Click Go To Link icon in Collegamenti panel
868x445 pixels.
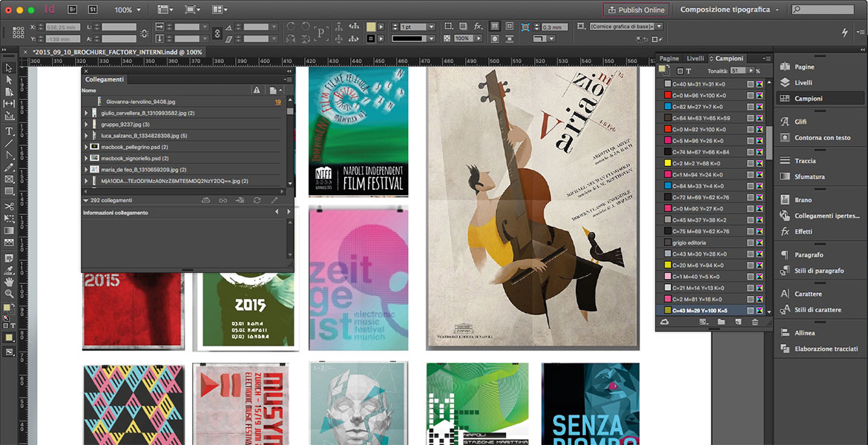coord(240,200)
